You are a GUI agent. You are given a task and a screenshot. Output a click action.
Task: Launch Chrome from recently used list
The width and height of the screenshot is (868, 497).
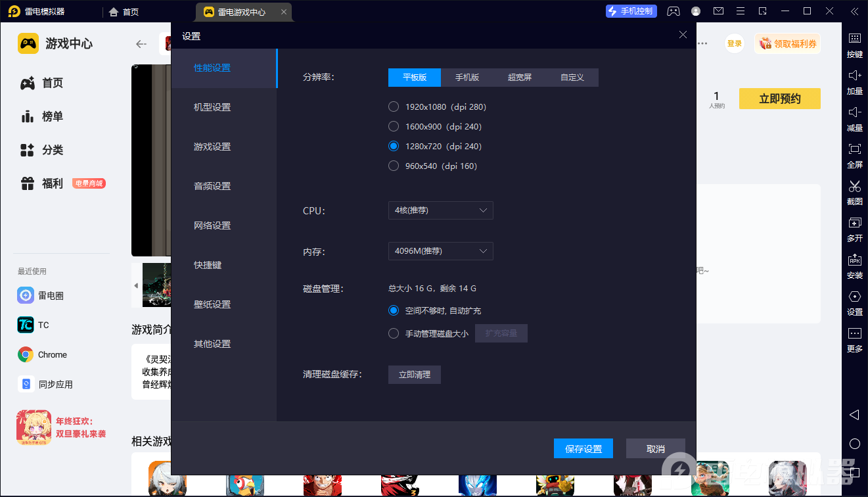(x=43, y=354)
